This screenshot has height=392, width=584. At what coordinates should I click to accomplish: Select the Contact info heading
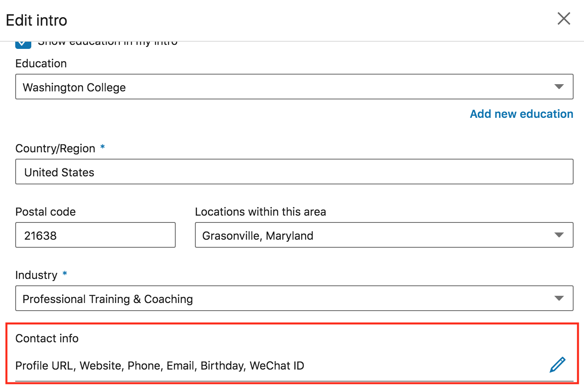47,339
